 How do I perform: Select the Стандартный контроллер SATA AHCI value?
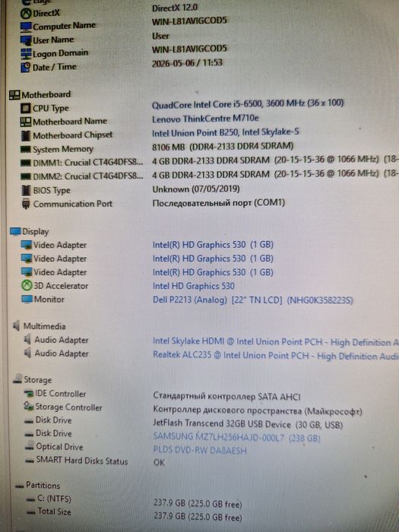226,396
